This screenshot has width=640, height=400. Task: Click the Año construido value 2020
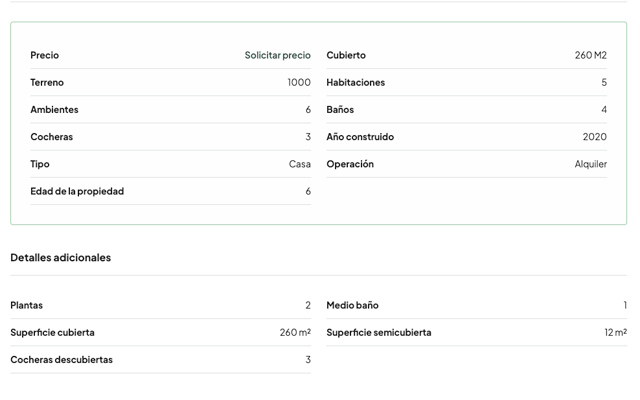click(595, 137)
